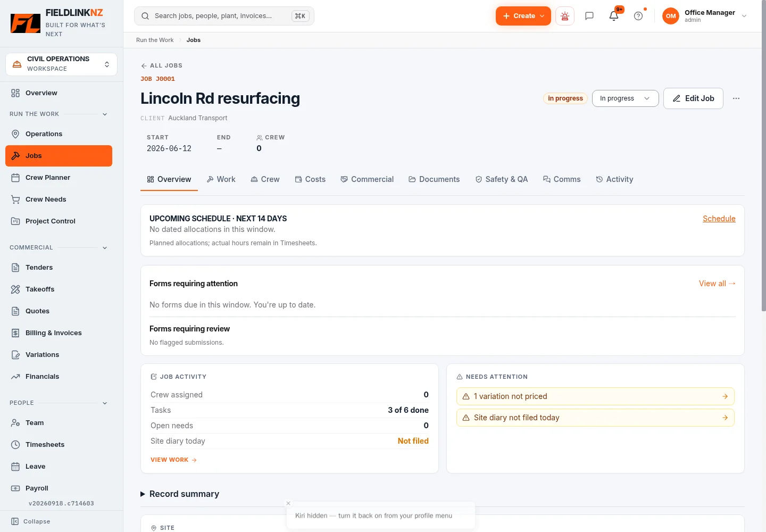Go to Overview in sidebar

tap(59, 93)
